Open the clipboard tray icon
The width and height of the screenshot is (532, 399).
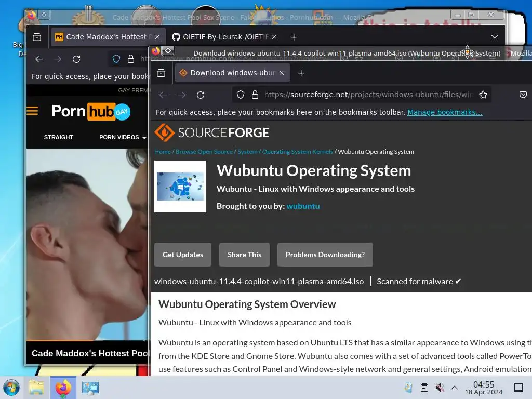424,388
